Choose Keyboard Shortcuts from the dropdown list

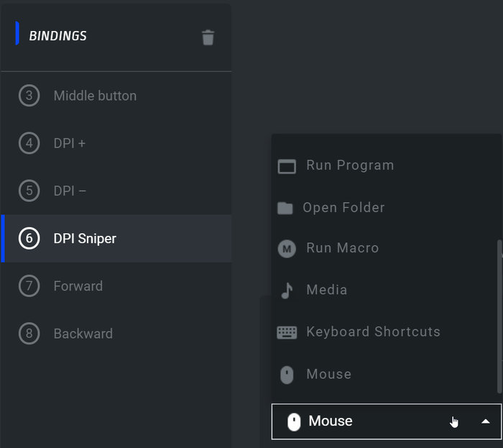(x=373, y=332)
